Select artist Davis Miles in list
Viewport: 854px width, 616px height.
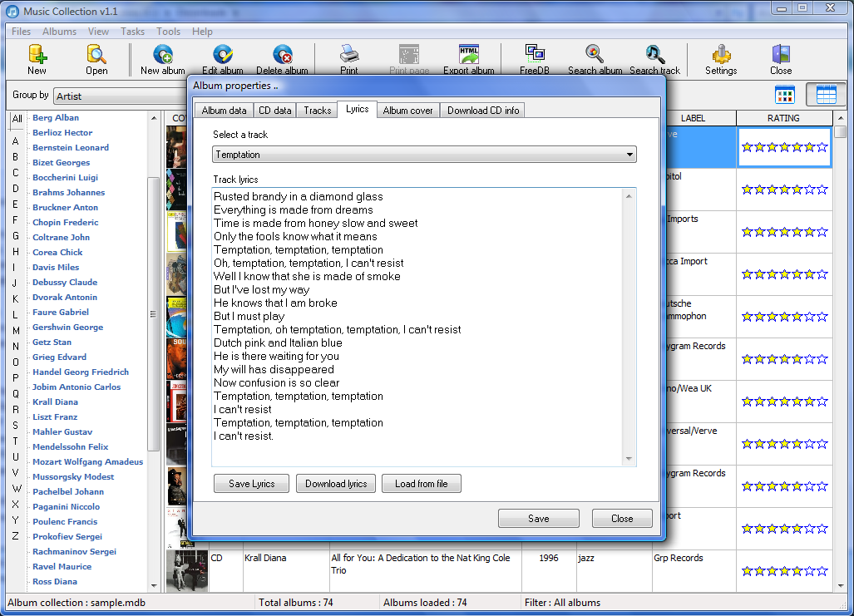click(x=56, y=268)
